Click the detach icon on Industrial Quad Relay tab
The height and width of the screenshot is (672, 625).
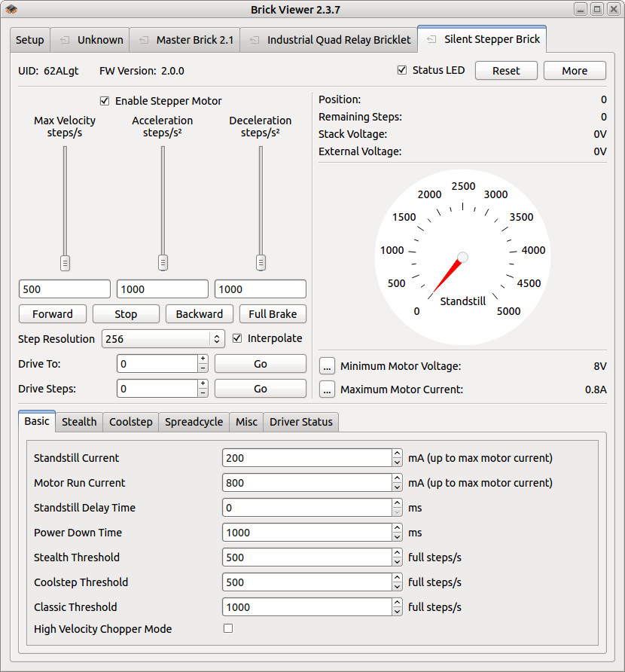[255, 40]
